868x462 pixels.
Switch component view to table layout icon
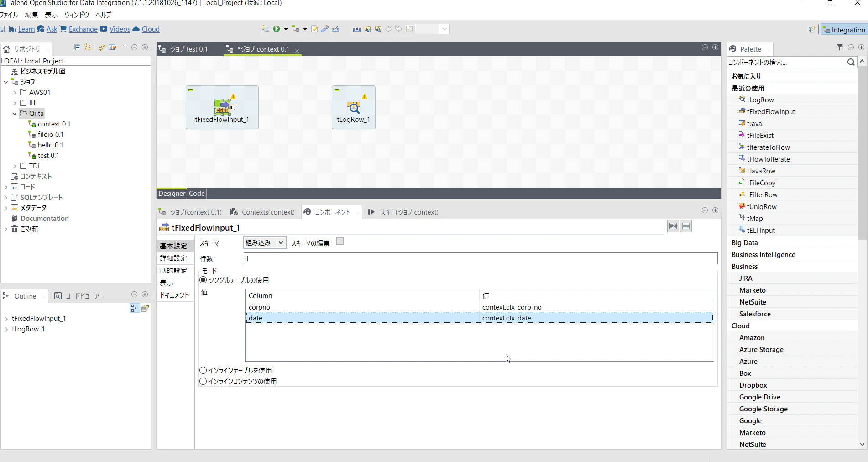[673, 226]
